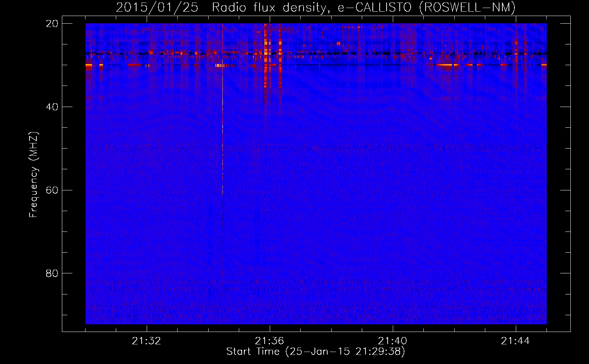
Task: Click the Start Time axis label
Action: [x=316, y=352]
